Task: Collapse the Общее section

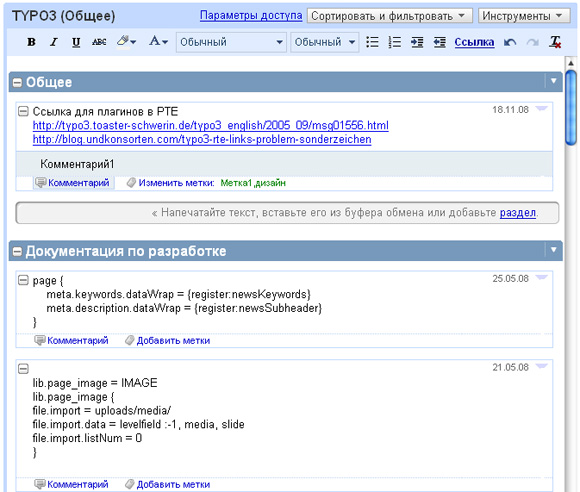Action: 17,82
